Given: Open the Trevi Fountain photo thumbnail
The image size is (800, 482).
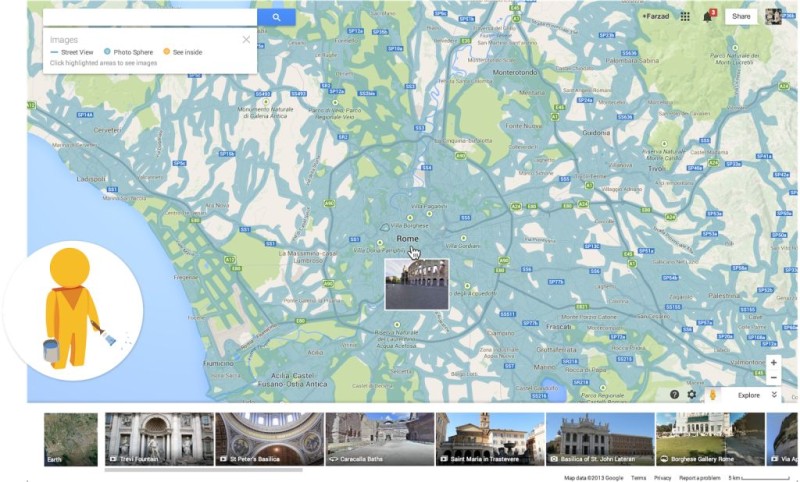Looking at the screenshot, I should [160, 439].
